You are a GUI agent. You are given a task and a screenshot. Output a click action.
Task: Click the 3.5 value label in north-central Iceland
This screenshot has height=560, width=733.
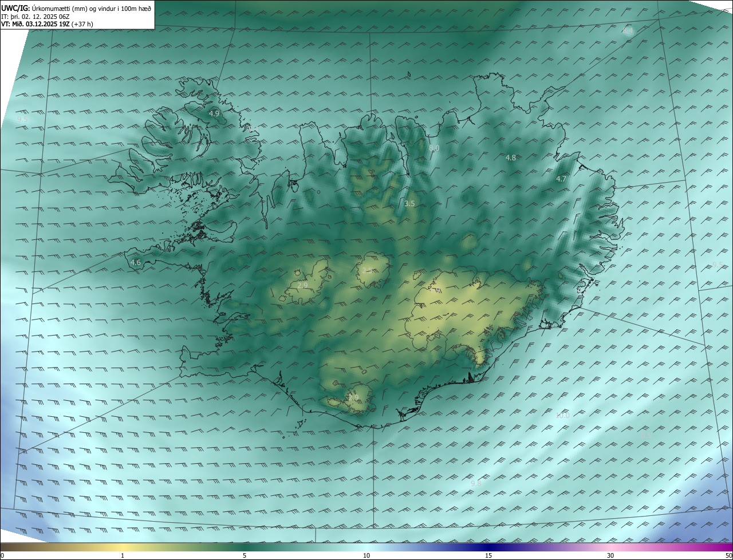pos(409,204)
